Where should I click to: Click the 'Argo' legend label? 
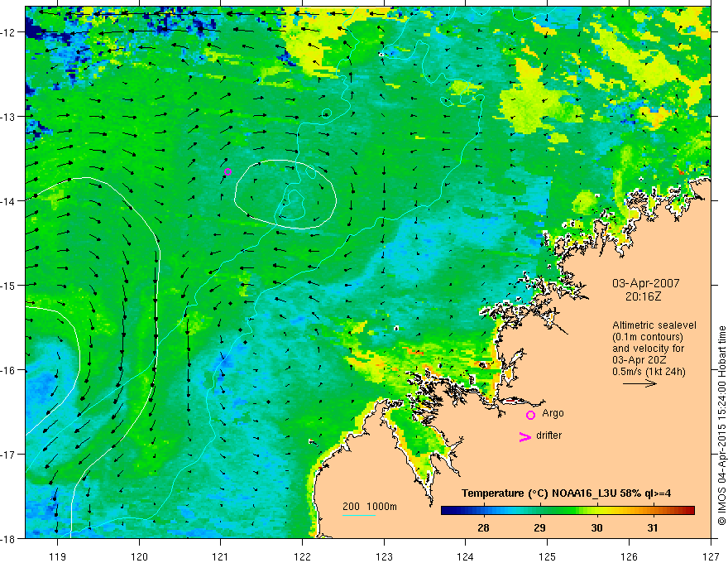point(553,413)
